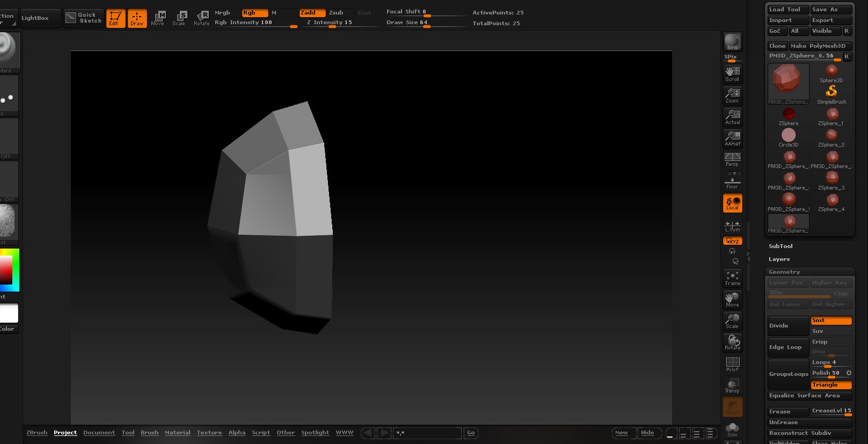This screenshot has height=444, width=868.
Task: Click the Move icon in right shelf
Action: pyautogui.click(x=733, y=300)
